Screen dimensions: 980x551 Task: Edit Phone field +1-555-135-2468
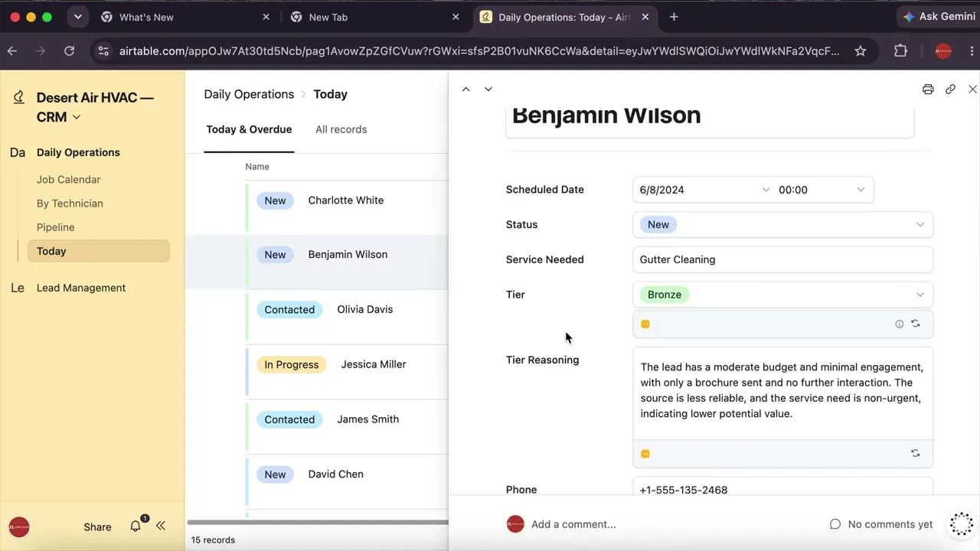click(782, 488)
